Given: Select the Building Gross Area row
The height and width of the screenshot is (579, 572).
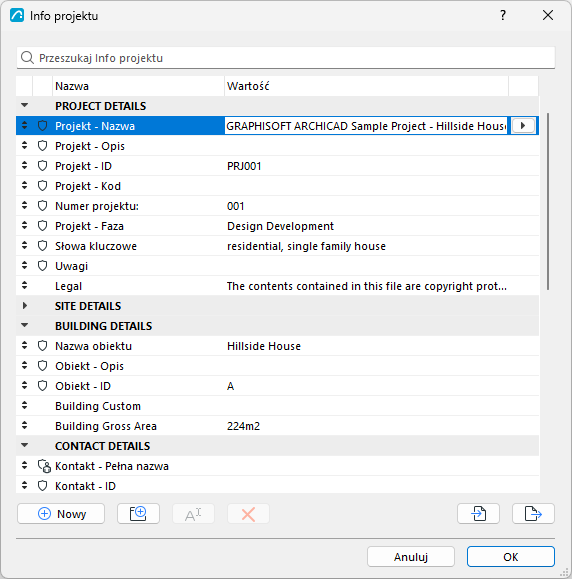Looking at the screenshot, I should pyautogui.click(x=277, y=426).
